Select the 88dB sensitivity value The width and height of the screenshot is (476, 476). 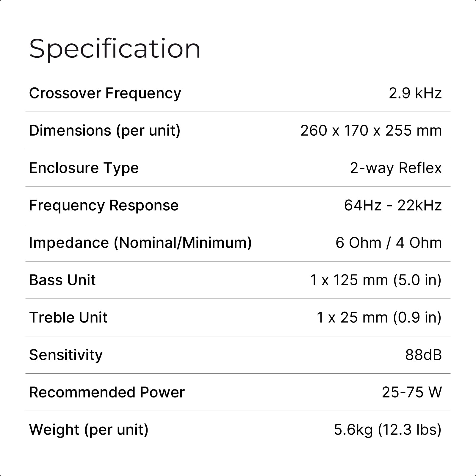click(423, 355)
